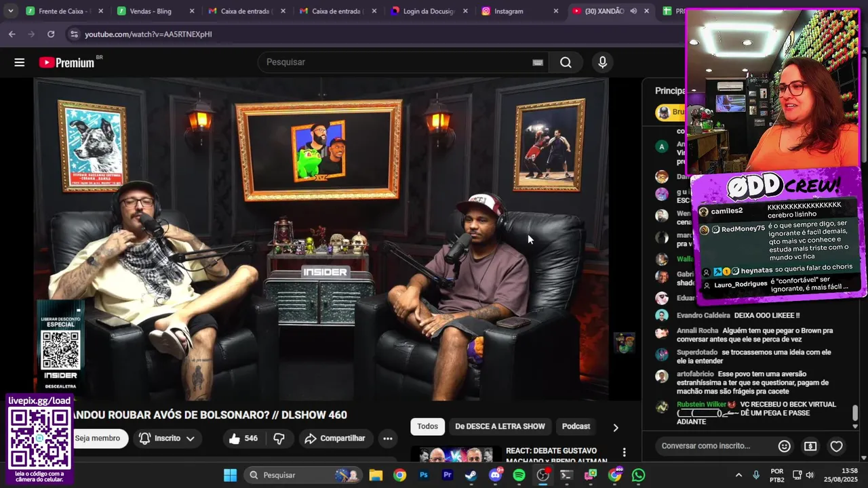Image resolution: width=868 pixels, height=488 pixels.
Task: Switch to the Vendas - Bling tab
Action: 156,12
